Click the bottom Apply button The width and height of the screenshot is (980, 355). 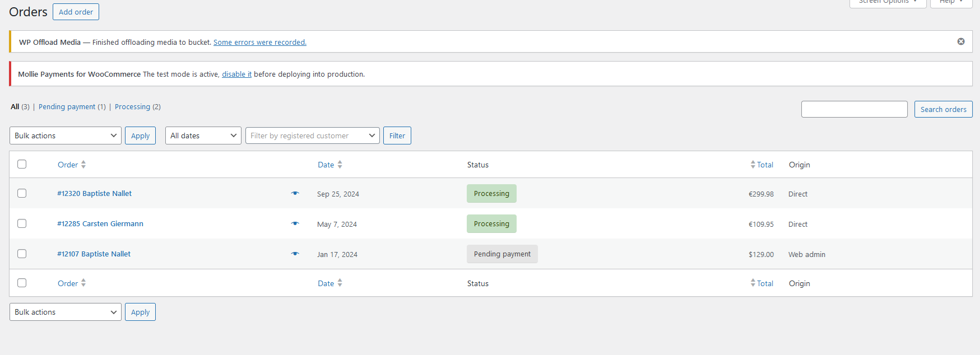pos(140,312)
